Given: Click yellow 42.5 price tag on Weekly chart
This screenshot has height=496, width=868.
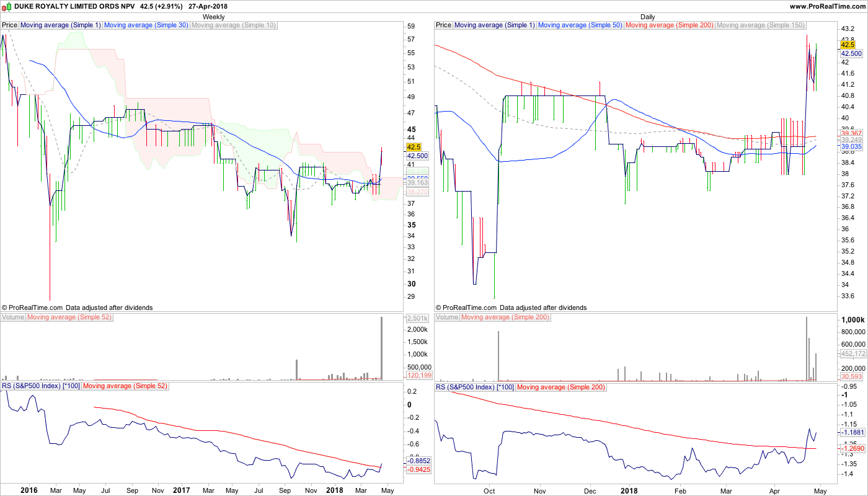Looking at the screenshot, I should coord(414,147).
